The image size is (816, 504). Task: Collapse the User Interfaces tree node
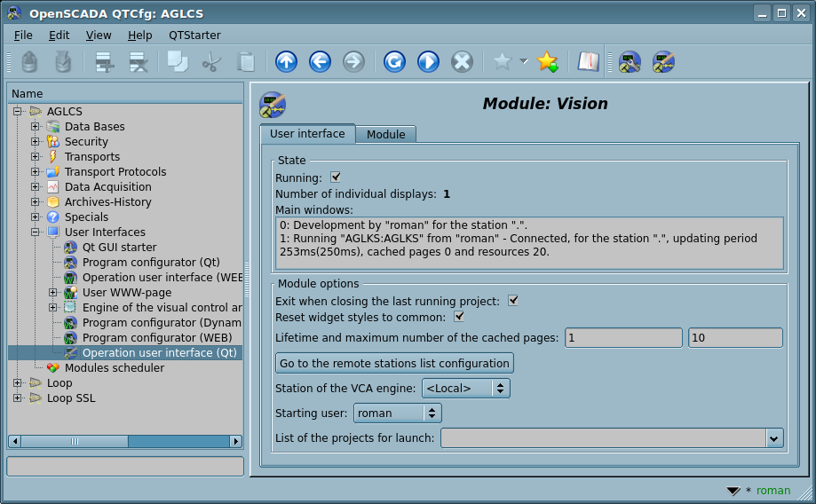click(x=35, y=232)
